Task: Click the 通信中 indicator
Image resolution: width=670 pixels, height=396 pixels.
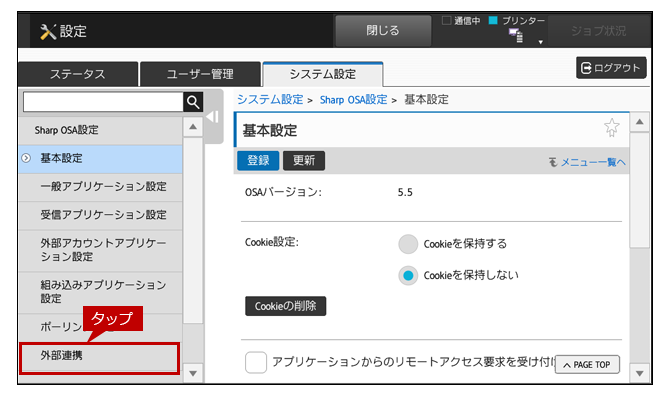Action: coord(461,21)
